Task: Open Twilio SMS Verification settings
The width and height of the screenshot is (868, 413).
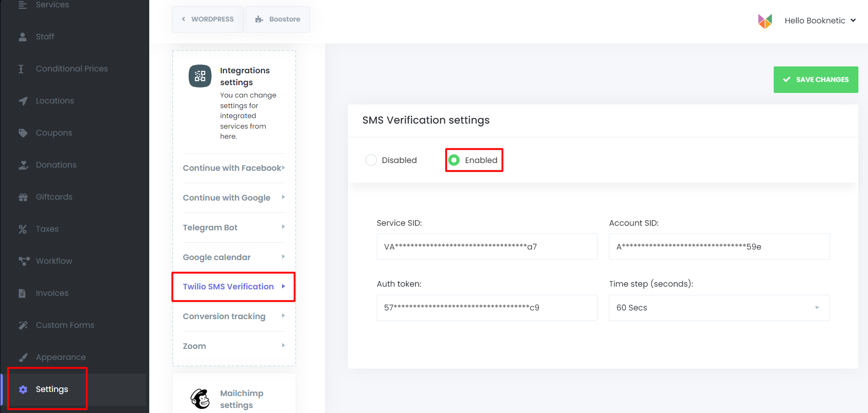Action: tap(228, 286)
